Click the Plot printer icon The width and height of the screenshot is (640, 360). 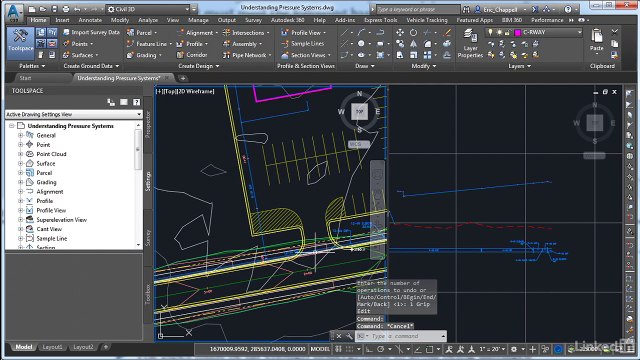click(x=66, y=9)
